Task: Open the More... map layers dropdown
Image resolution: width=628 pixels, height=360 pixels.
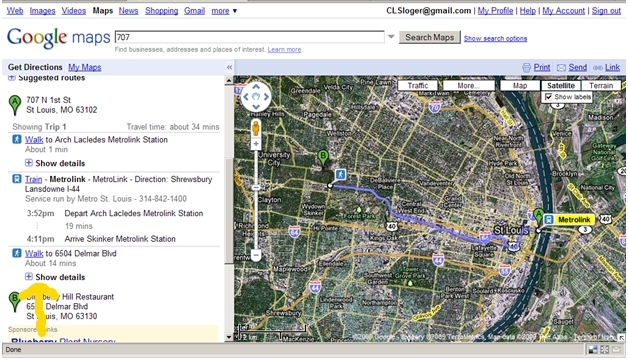Action: (468, 85)
